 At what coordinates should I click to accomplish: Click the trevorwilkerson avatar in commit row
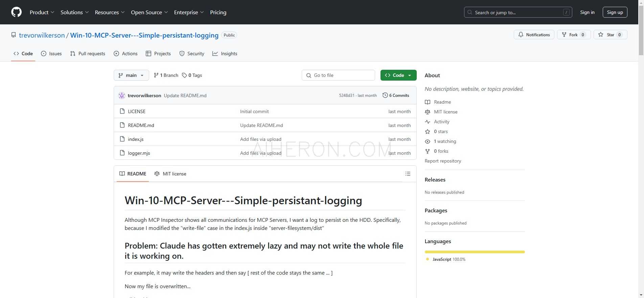tap(122, 95)
